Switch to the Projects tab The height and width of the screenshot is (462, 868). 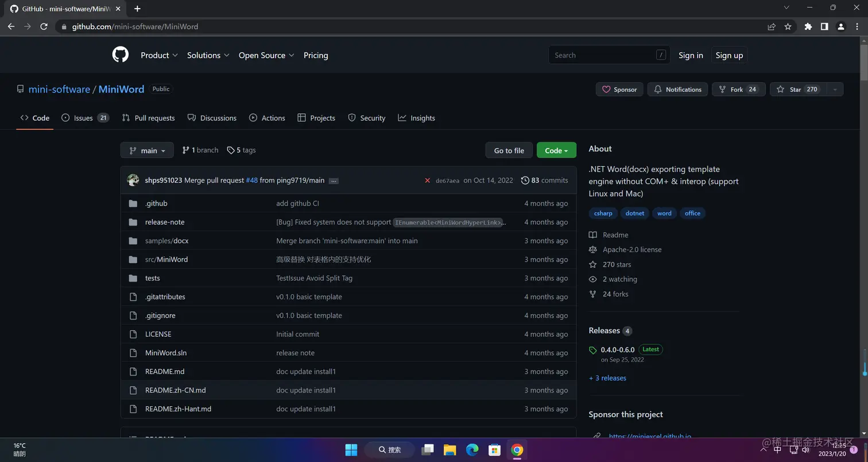[x=316, y=118]
